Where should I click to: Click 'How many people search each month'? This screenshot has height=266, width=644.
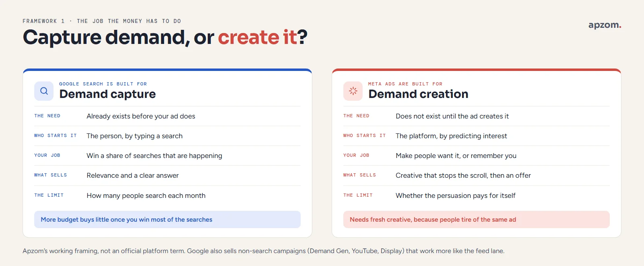(x=146, y=195)
